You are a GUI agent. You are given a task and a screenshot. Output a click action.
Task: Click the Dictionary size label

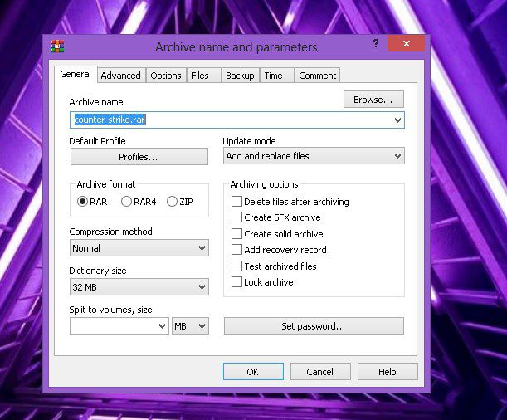tap(98, 271)
